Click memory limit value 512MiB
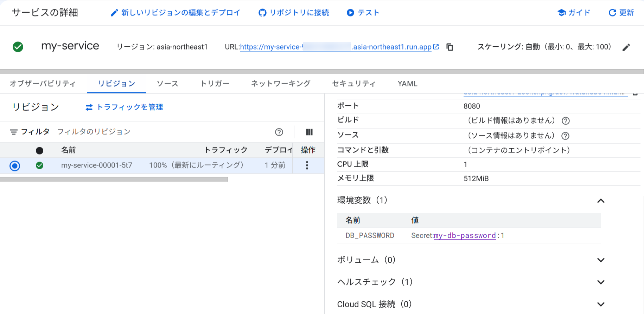 pos(476,179)
